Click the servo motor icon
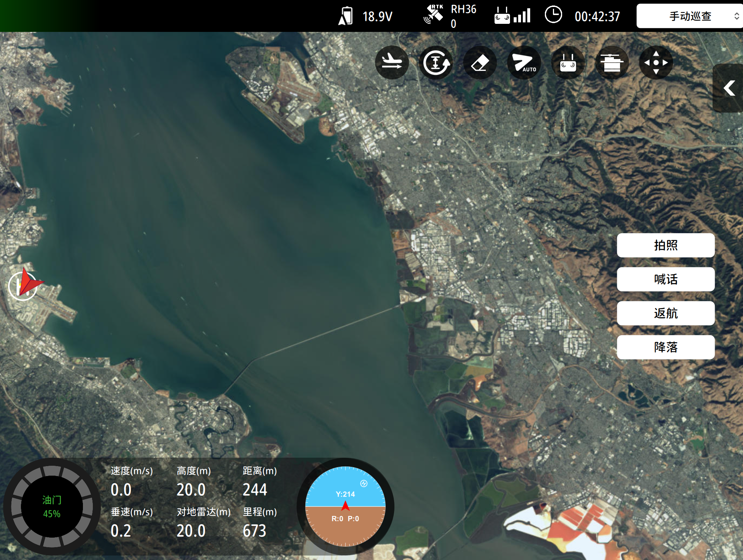 coord(612,63)
